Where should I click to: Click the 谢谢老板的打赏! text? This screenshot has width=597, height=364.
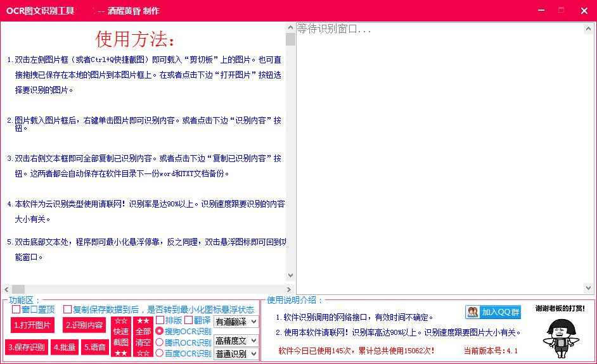coord(560,308)
